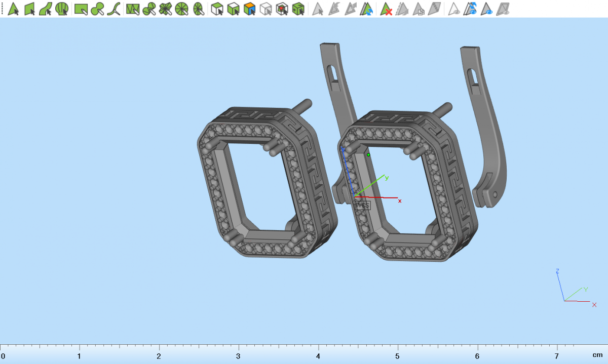Screen dimensions: 608x364
Task: Click the grey framed plane eye icon
Action: (503, 9)
